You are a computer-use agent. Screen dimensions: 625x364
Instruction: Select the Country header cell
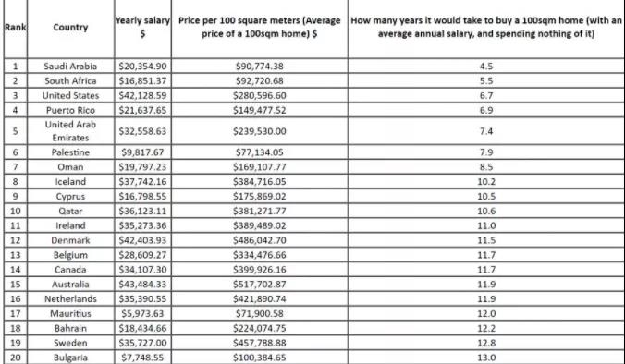(x=70, y=28)
